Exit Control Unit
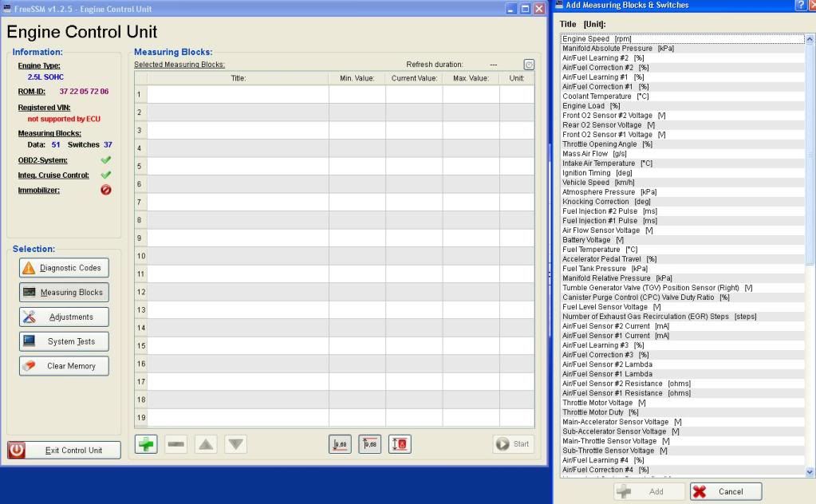 coord(64,450)
